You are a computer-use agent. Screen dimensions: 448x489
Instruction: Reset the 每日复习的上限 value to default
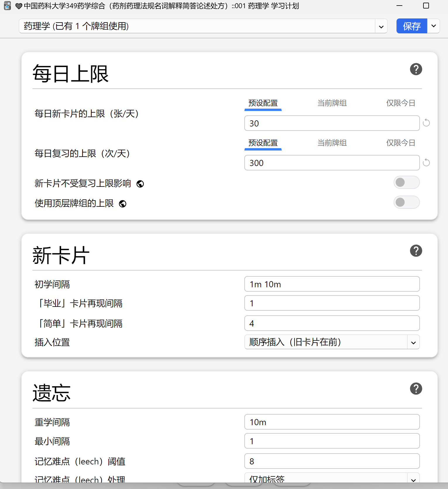click(426, 163)
